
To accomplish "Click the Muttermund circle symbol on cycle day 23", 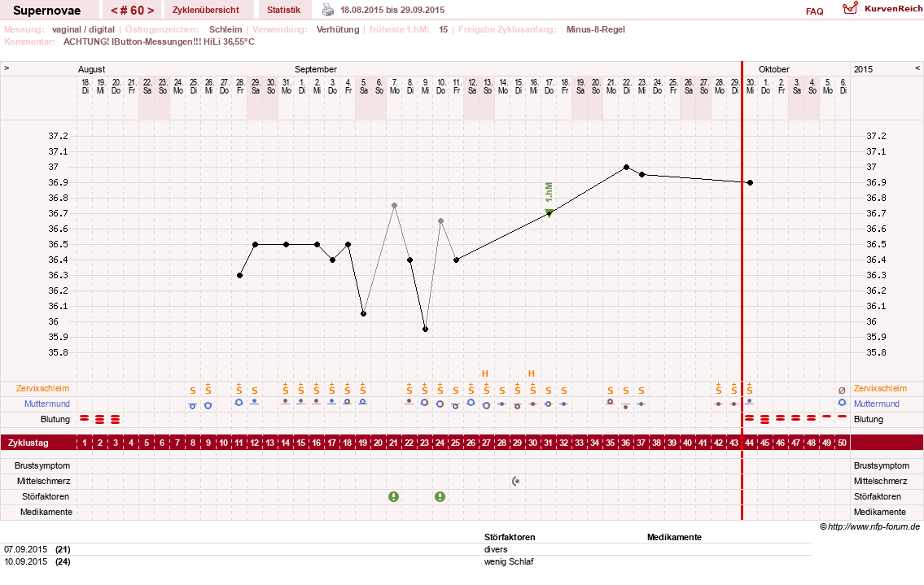I will click(x=424, y=403).
